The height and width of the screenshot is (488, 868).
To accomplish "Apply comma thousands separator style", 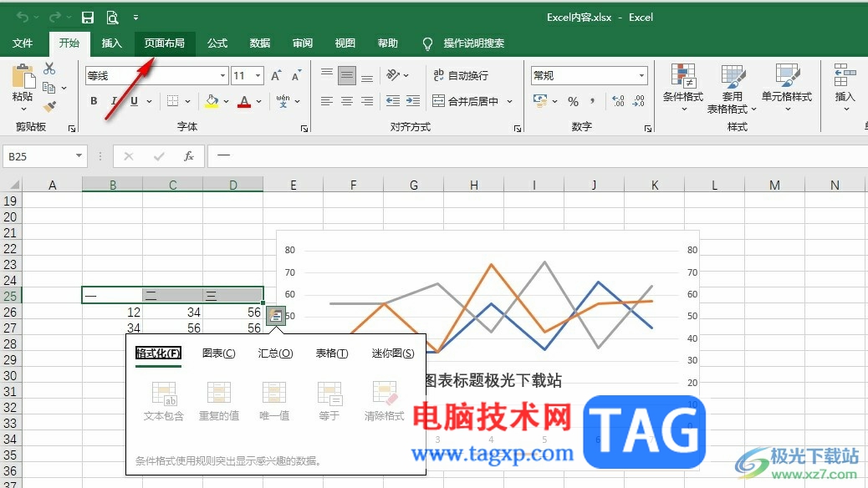I will (593, 101).
